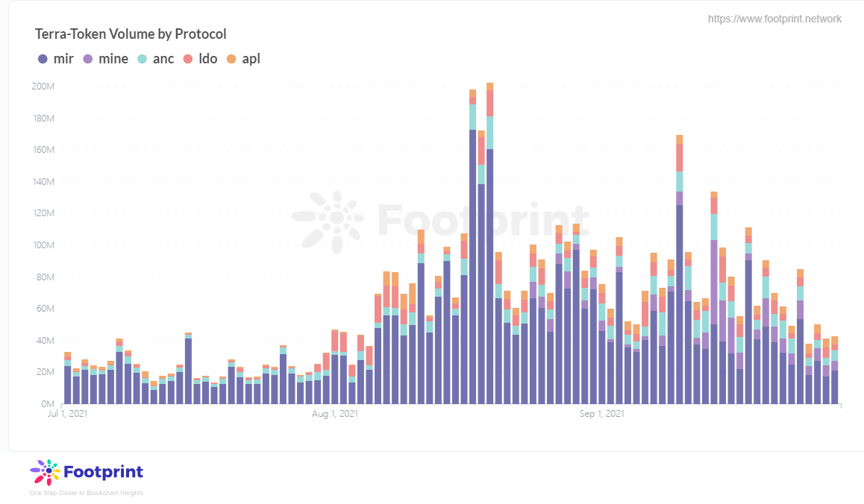Click the mir legend color dot
Screen dimensions: 864x504
click(x=43, y=59)
